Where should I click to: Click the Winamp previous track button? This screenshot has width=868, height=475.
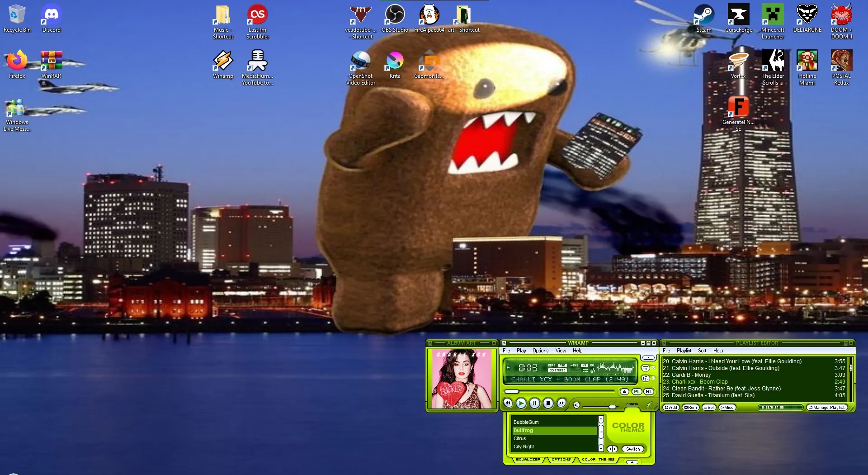coord(508,403)
